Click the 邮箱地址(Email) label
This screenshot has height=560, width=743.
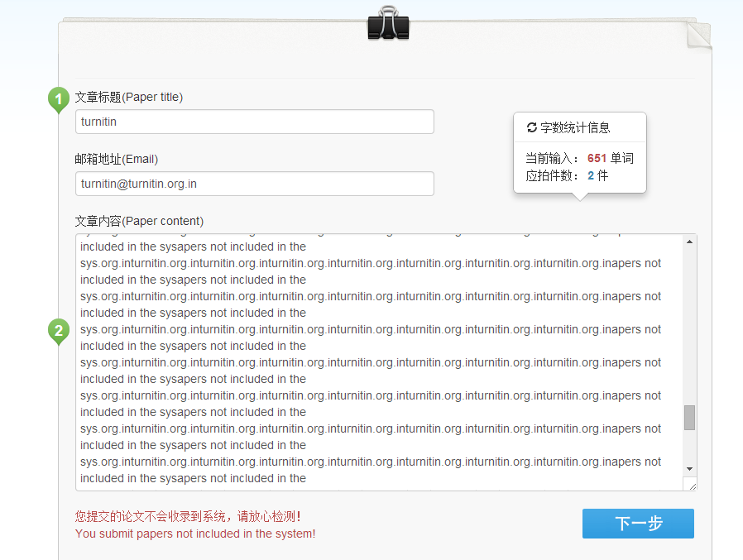117,159
